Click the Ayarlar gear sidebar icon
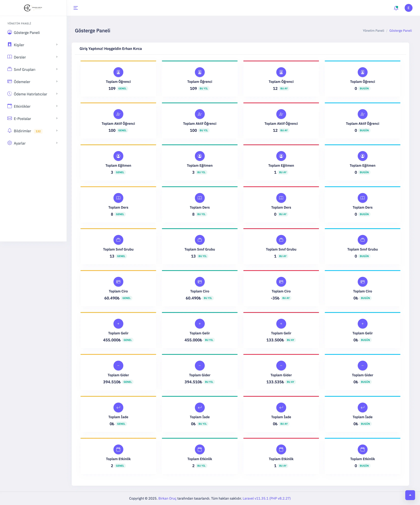This screenshot has width=420, height=505. point(10,143)
